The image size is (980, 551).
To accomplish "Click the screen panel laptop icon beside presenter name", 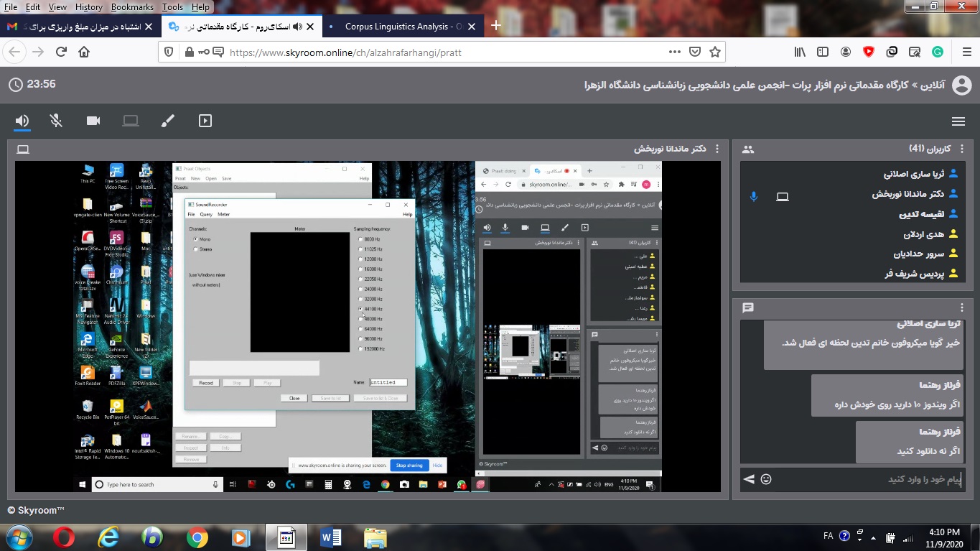I will [23, 149].
